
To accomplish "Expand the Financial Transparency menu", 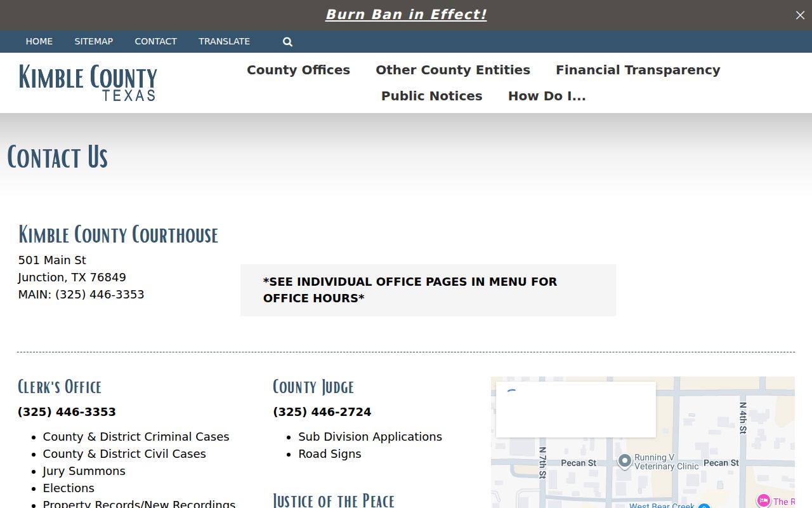I will (638, 70).
